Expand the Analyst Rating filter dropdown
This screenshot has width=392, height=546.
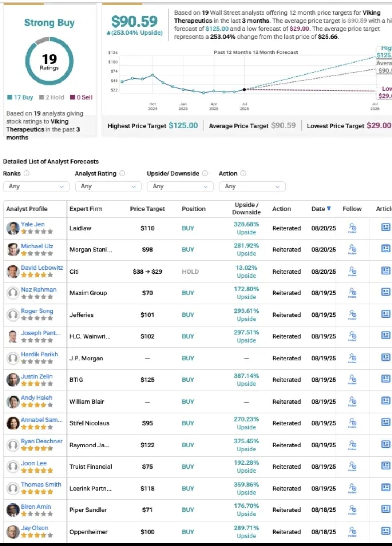point(108,186)
